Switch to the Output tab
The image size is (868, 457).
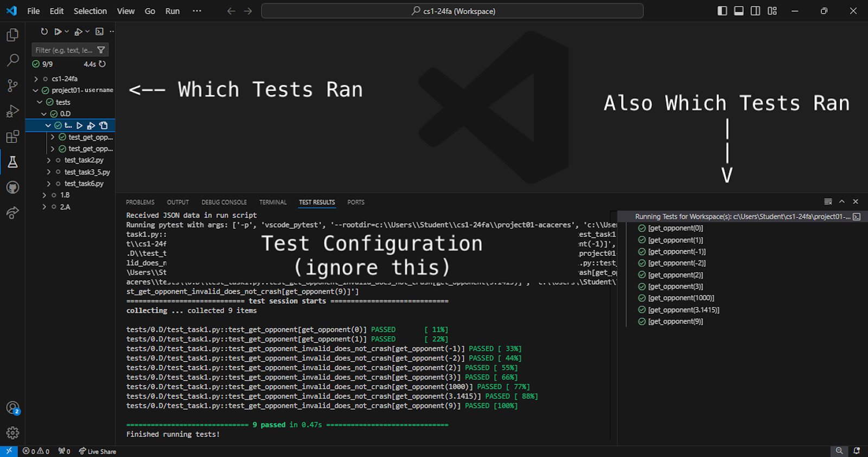[178, 202]
